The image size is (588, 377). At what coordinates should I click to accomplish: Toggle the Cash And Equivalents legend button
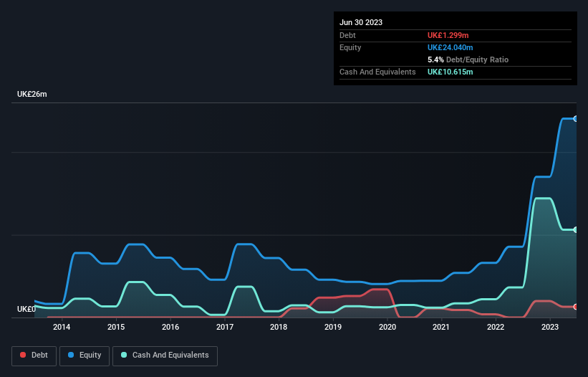(x=165, y=355)
